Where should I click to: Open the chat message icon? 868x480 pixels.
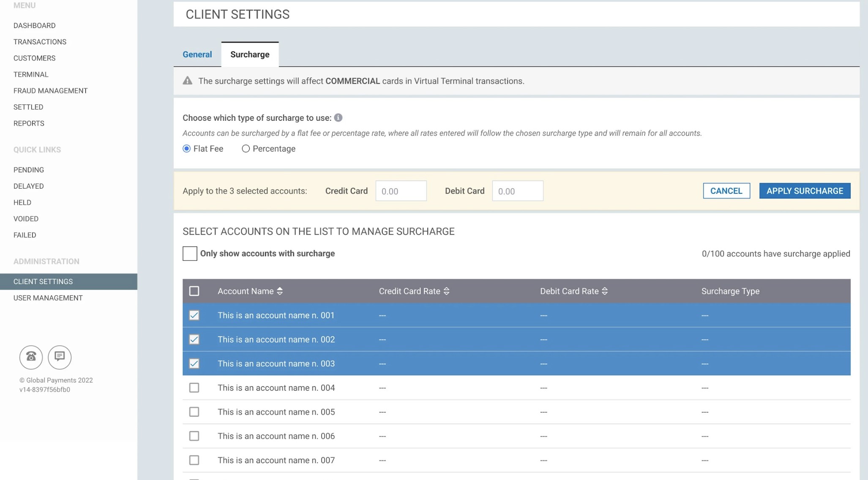pyautogui.click(x=60, y=357)
